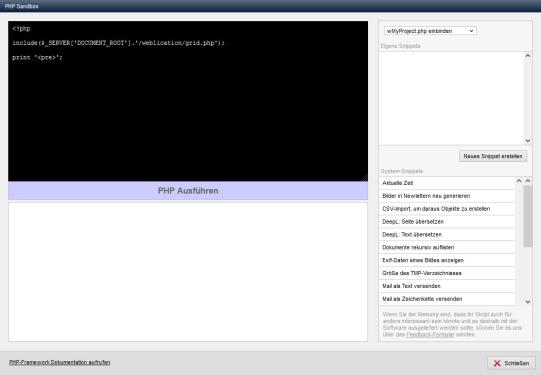The image size is (541, 375).
Task: Click down arrow of Eigene Snippets scrollbar
Action: click(528, 140)
